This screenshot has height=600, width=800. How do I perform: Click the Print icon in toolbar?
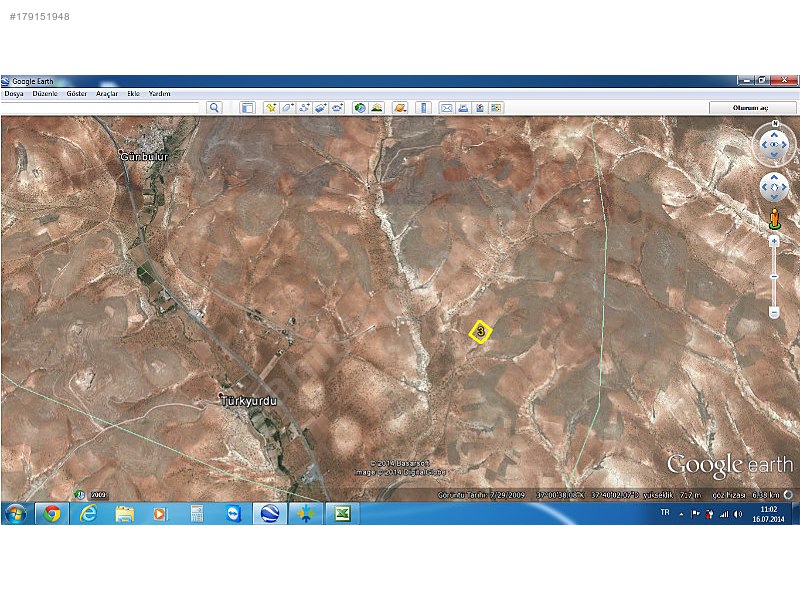463,108
